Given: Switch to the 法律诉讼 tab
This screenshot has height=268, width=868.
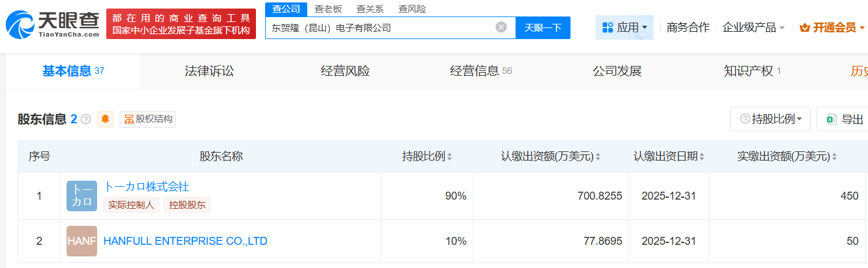Looking at the screenshot, I should click(209, 71).
